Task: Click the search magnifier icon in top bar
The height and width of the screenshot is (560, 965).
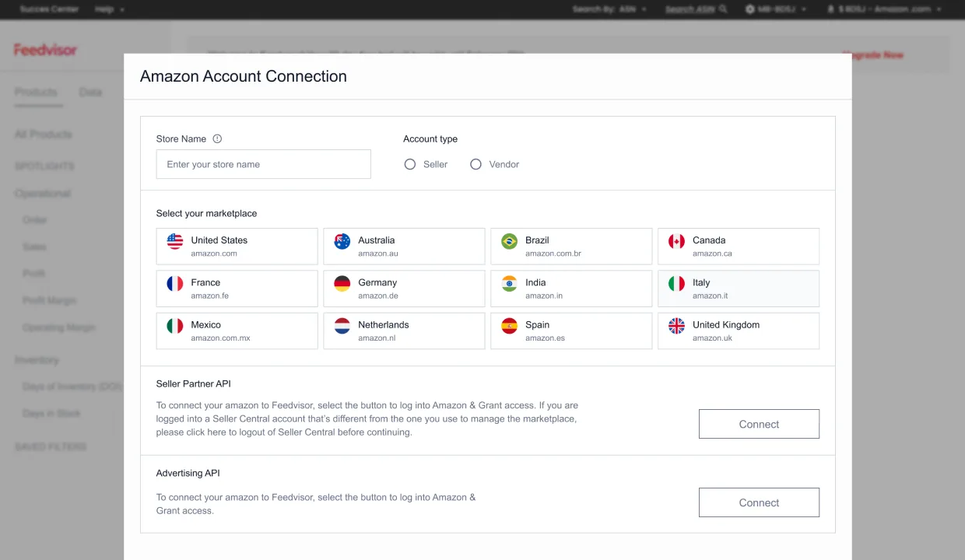Action: [724, 9]
